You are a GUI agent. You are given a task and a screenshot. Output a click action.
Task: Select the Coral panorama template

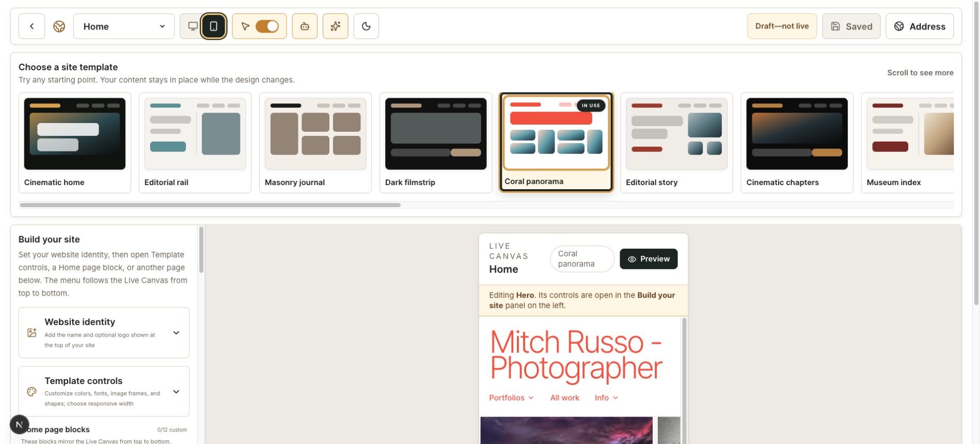(x=556, y=142)
